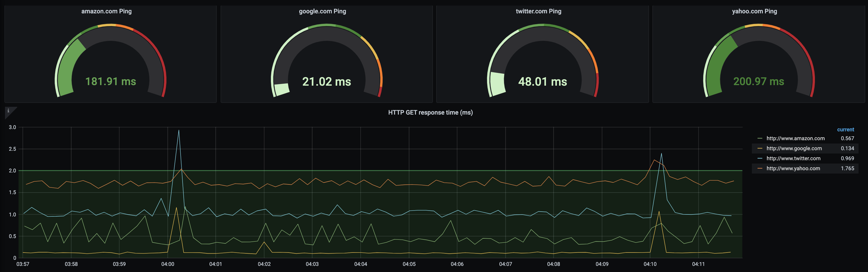This screenshot has height=272, width=868.
Task: Click the 04:00 time axis label
Action: [x=168, y=264]
